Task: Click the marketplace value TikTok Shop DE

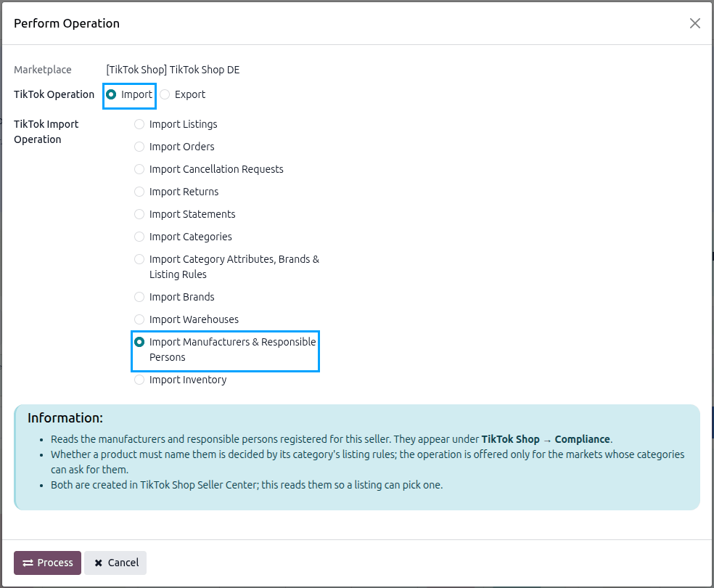Action: point(173,70)
